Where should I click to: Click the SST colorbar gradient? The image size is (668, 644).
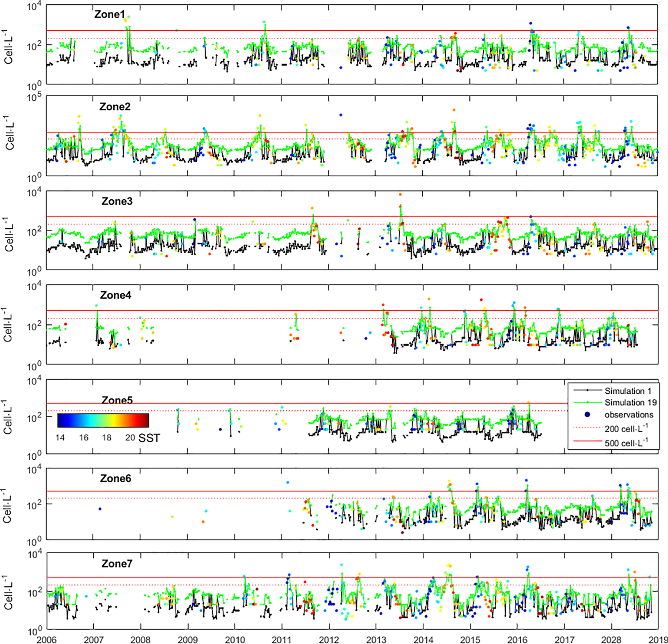[x=103, y=420]
